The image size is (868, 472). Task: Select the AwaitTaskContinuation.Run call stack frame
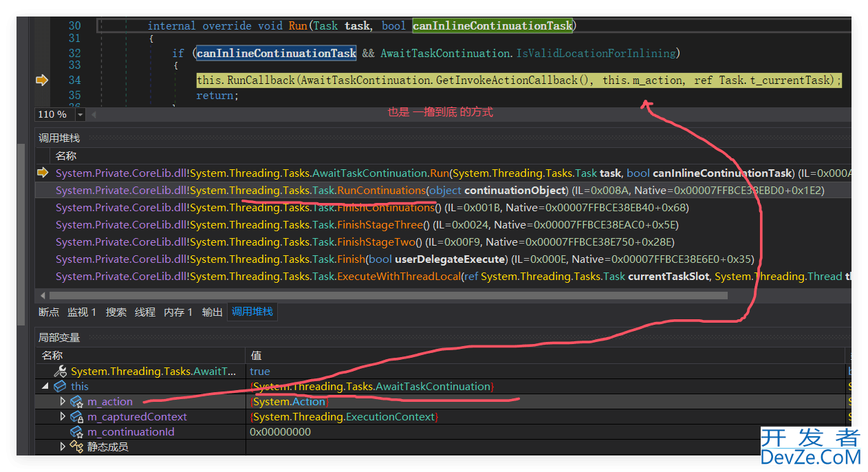click(x=443, y=173)
